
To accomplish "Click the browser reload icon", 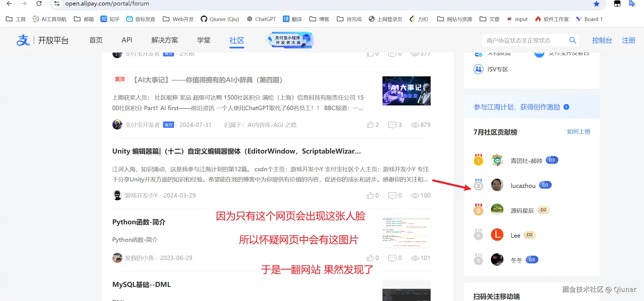I will (39, 4).
